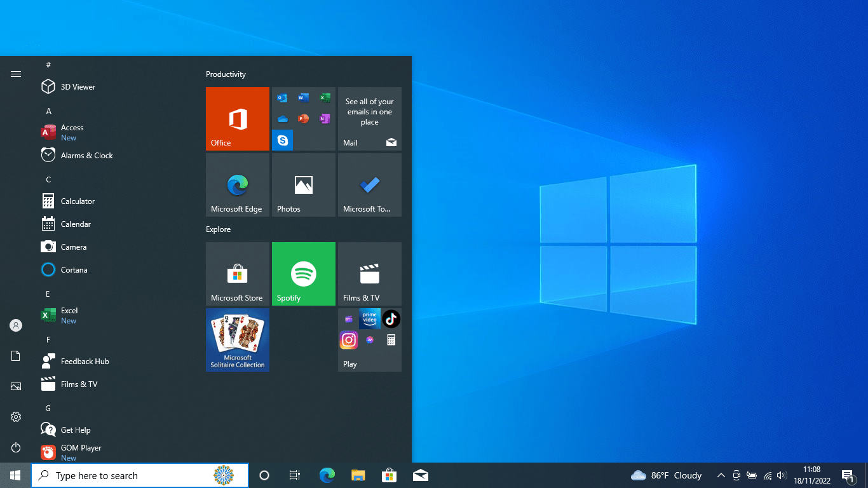
Task: Open the Microsoft Edge tile
Action: click(238, 185)
